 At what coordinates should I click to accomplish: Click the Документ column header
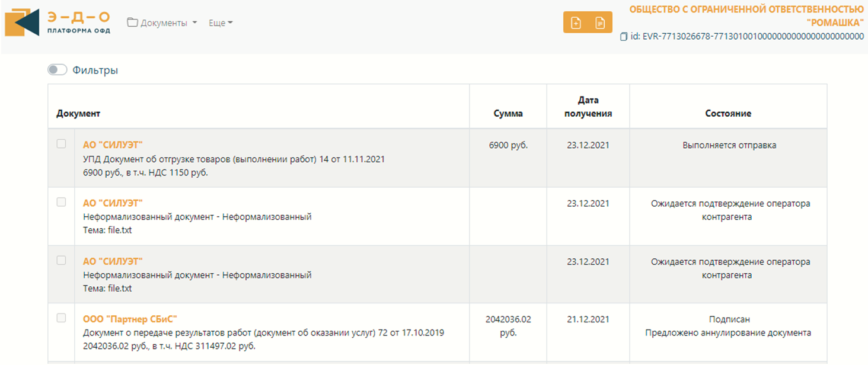[x=78, y=113]
